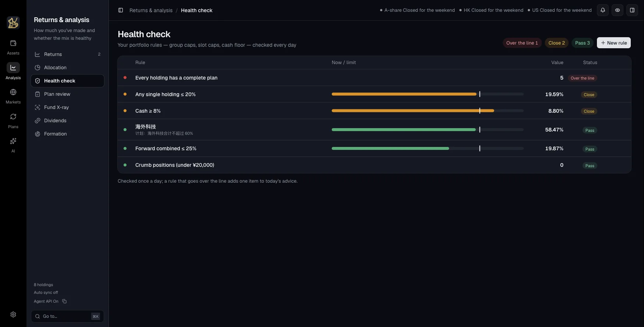Click the A-share Closed for the weekend status
Image resolution: width=644 pixels, height=327 pixels.
click(x=417, y=10)
